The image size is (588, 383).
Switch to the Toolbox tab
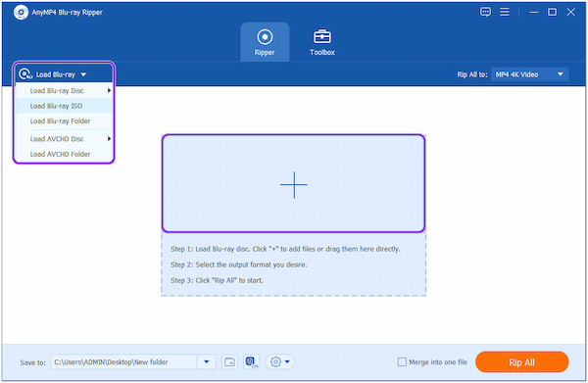322,42
